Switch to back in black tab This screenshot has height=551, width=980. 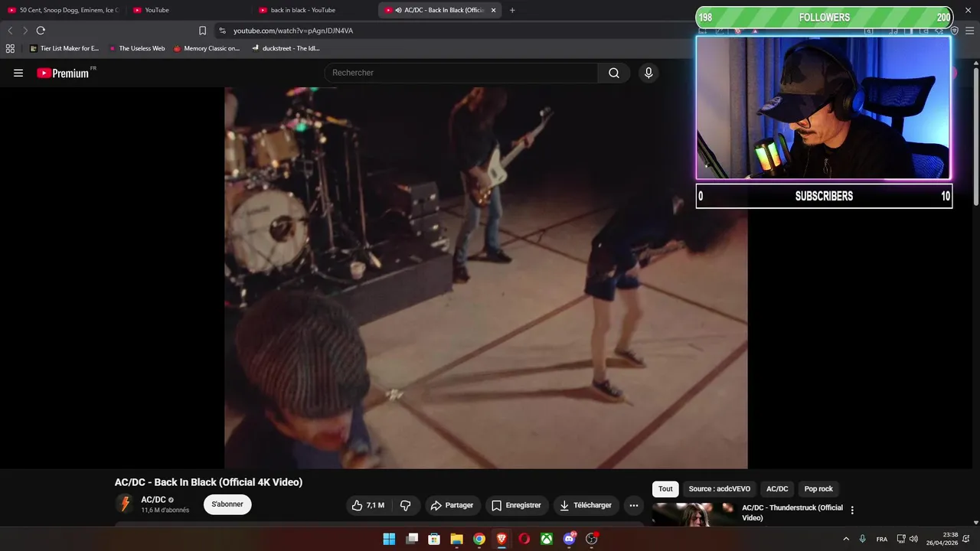click(x=314, y=10)
